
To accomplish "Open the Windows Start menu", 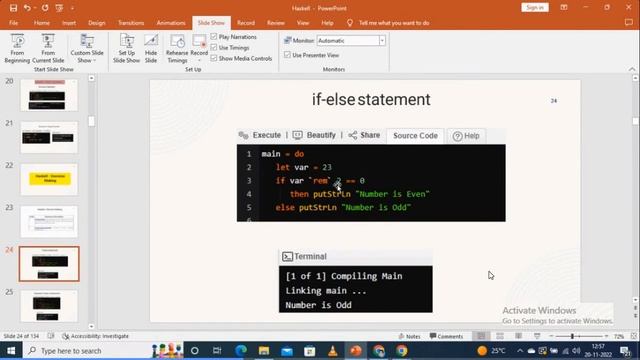I will point(11,351).
